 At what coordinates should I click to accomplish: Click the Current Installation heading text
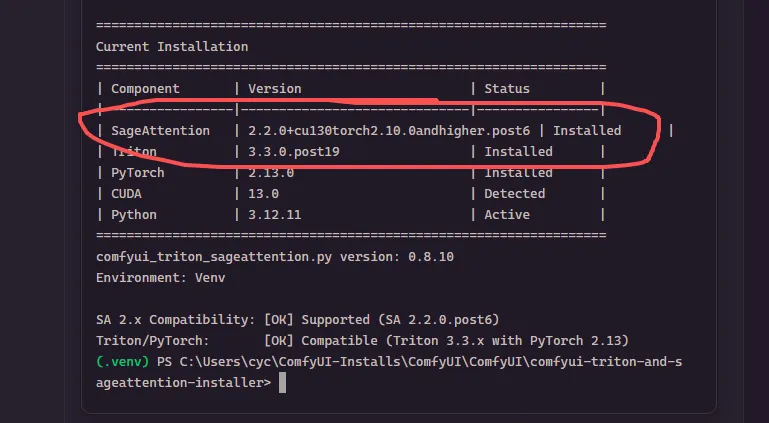pos(172,47)
